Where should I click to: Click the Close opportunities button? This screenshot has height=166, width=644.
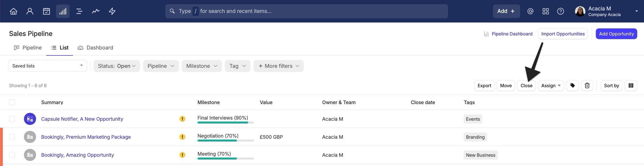click(x=527, y=86)
